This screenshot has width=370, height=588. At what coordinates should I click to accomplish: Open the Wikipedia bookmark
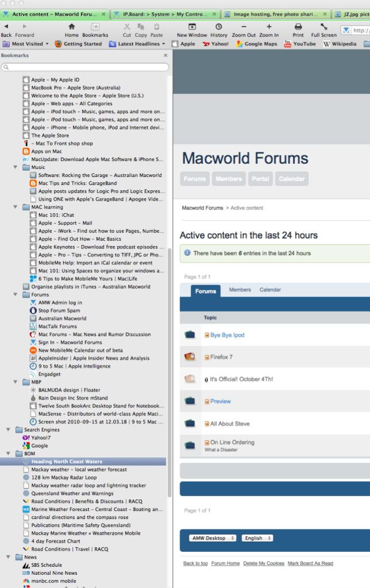click(x=340, y=44)
